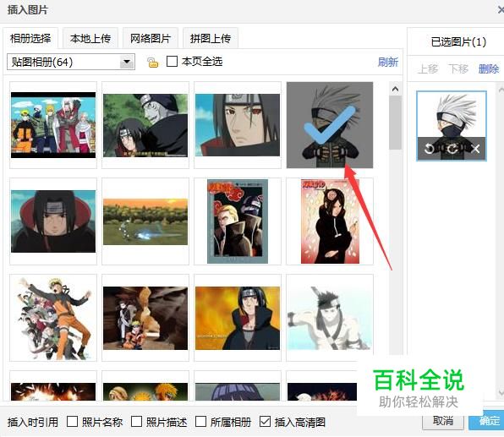Select the young Itachi in red collar thumbnail
504x437 pixels.
(53, 221)
